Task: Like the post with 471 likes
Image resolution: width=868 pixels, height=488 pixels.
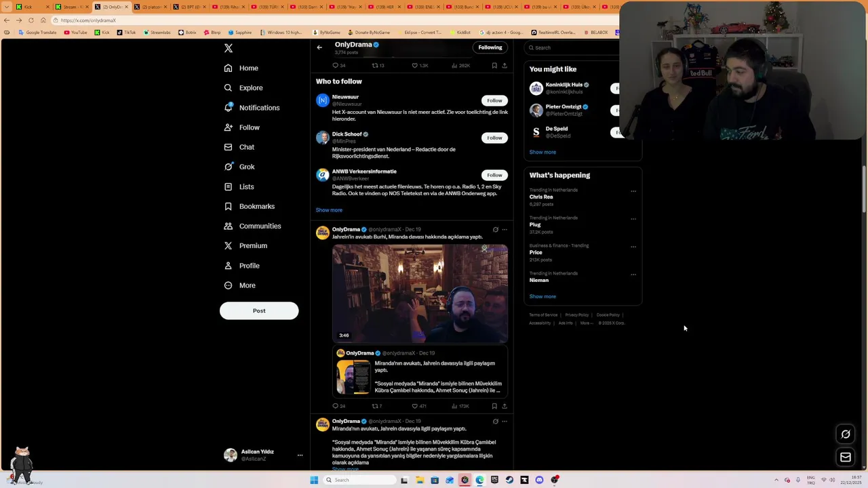Action: pyautogui.click(x=419, y=406)
